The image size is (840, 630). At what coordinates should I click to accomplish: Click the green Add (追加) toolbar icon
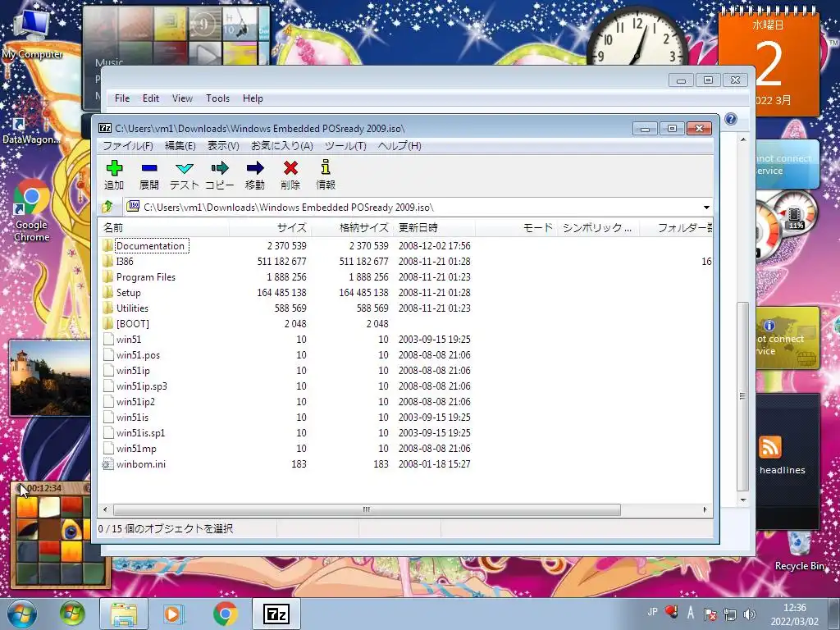click(x=114, y=168)
